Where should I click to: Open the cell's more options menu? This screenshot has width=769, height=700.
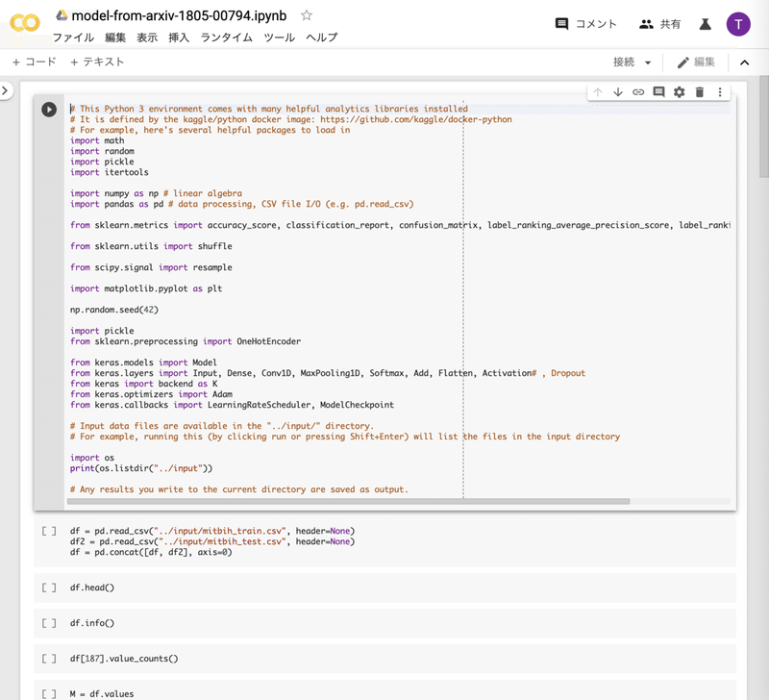[720, 91]
